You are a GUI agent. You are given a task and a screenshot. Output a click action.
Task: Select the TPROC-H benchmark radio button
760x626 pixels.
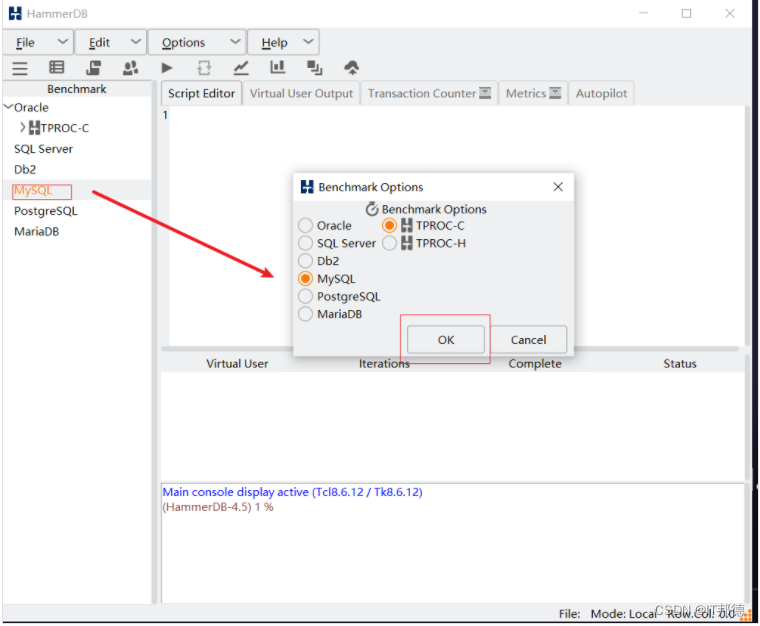[390, 243]
